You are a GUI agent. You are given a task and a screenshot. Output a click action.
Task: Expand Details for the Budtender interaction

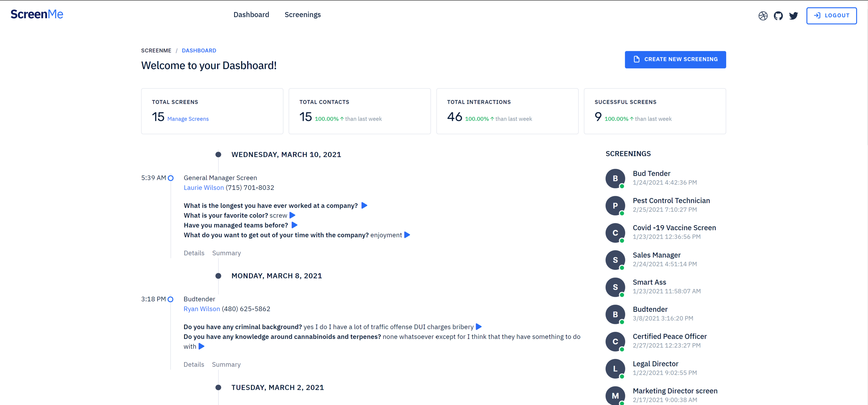194,365
